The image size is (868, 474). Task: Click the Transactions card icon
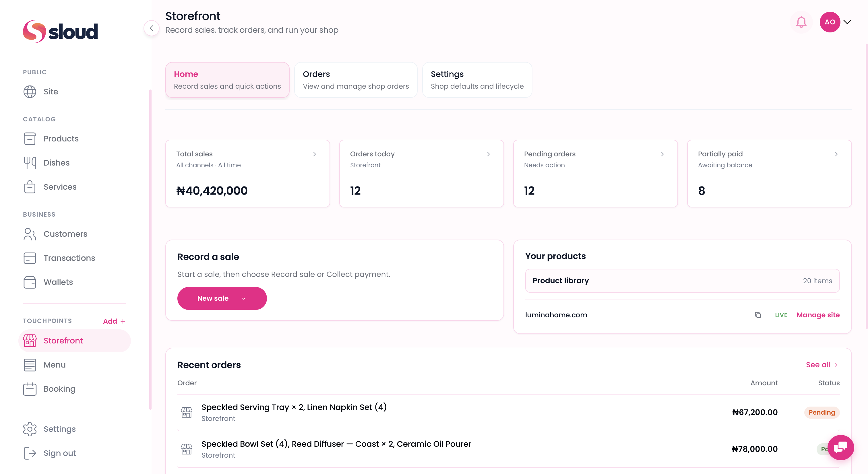(30, 258)
